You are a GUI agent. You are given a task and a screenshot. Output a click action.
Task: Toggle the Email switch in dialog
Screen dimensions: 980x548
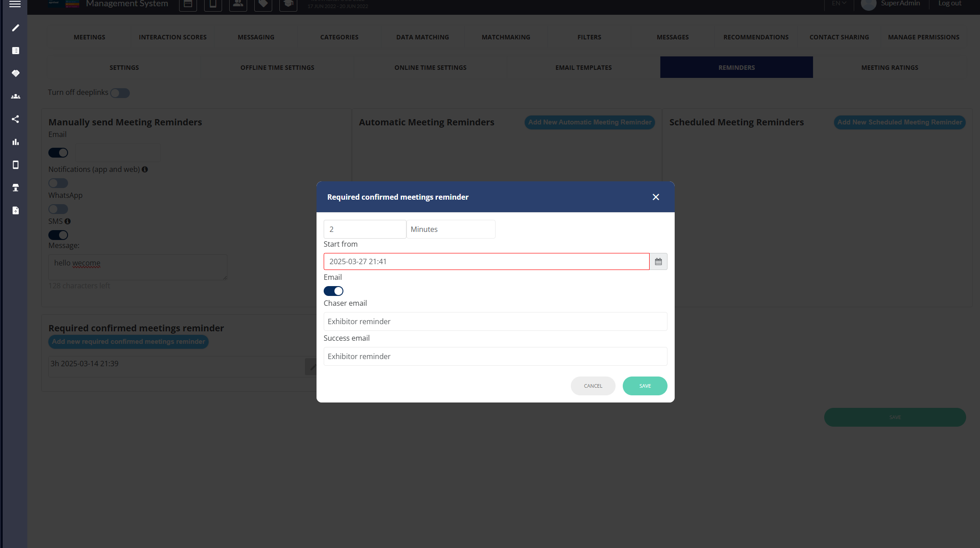coord(334,291)
